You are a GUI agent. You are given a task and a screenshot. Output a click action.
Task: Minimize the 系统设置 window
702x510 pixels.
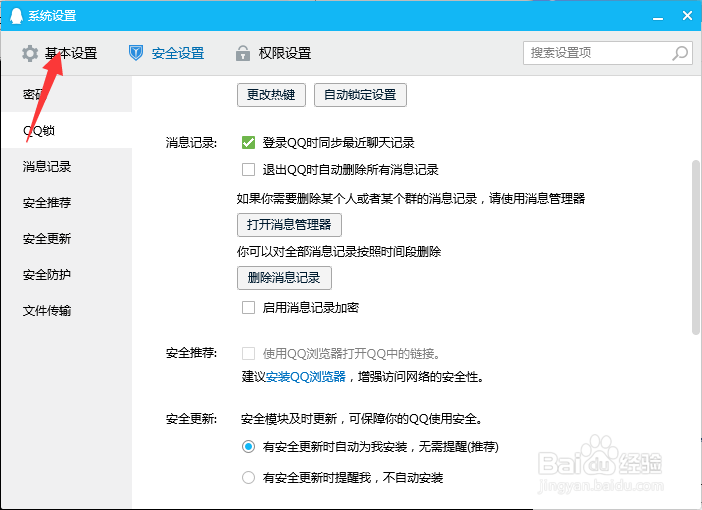pyautogui.click(x=658, y=17)
